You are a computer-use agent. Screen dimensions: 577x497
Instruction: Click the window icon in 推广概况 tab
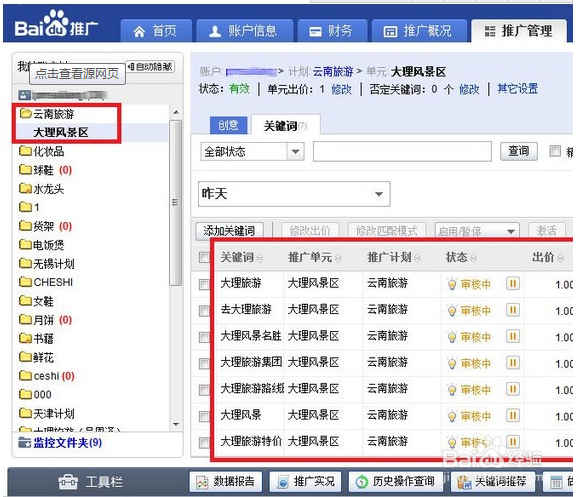[x=390, y=32]
